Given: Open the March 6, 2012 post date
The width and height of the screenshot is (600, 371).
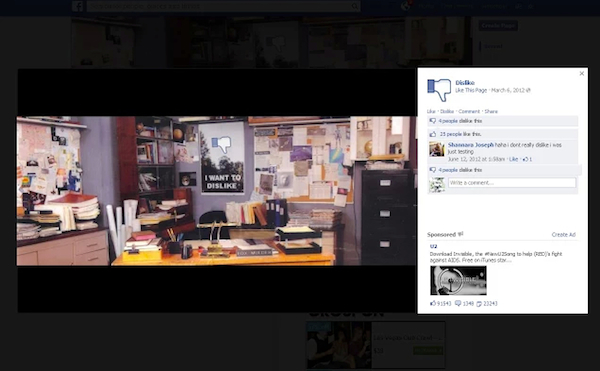Looking at the screenshot, I should click(508, 90).
